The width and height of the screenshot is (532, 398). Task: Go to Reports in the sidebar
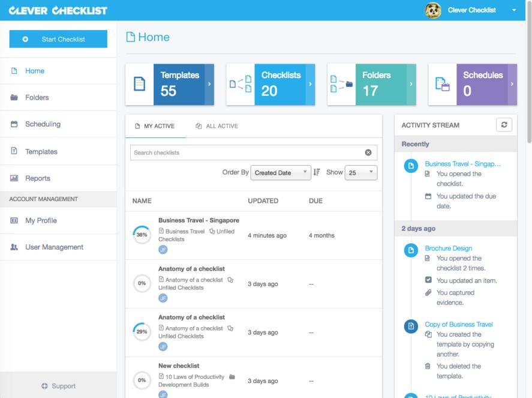coord(37,178)
